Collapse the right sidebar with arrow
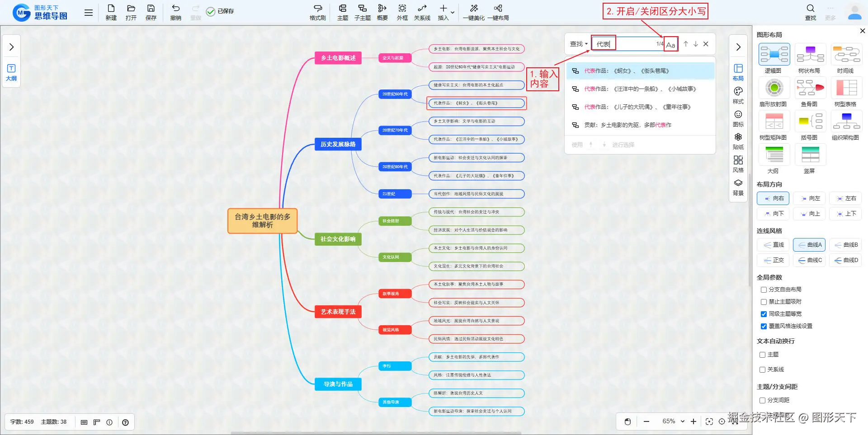 [738, 47]
